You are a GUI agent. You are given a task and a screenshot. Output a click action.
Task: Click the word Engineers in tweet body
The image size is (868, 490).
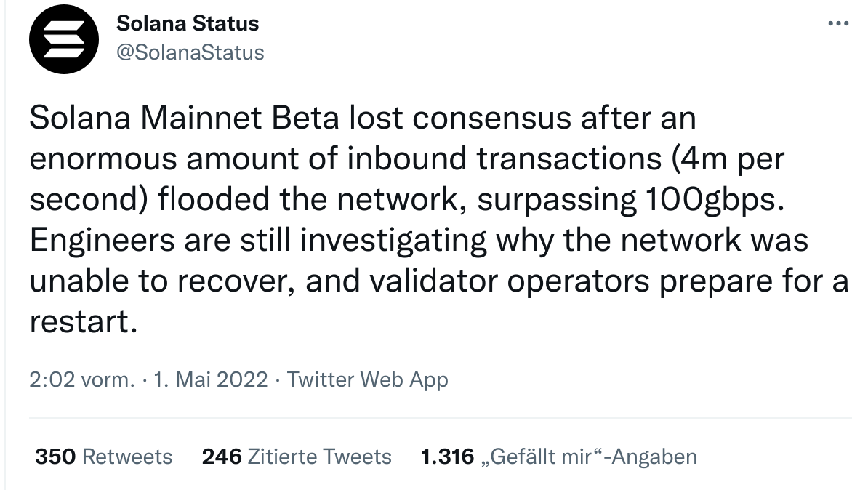(x=102, y=241)
